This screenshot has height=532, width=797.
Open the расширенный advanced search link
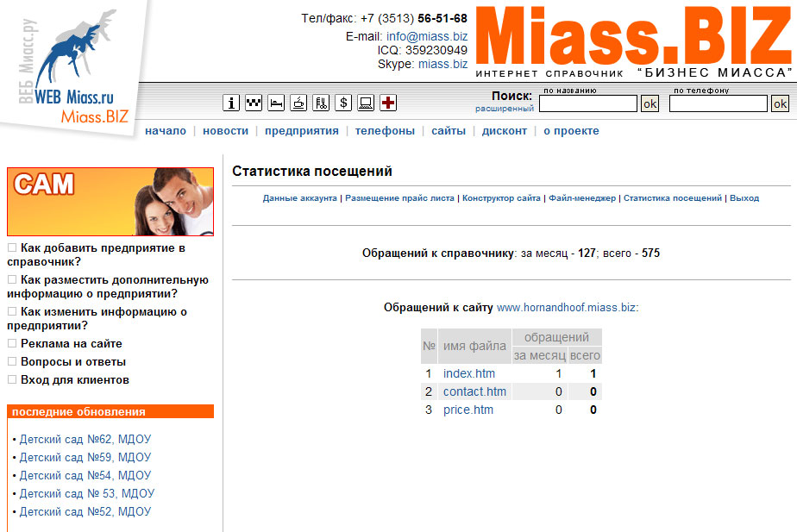click(505, 109)
